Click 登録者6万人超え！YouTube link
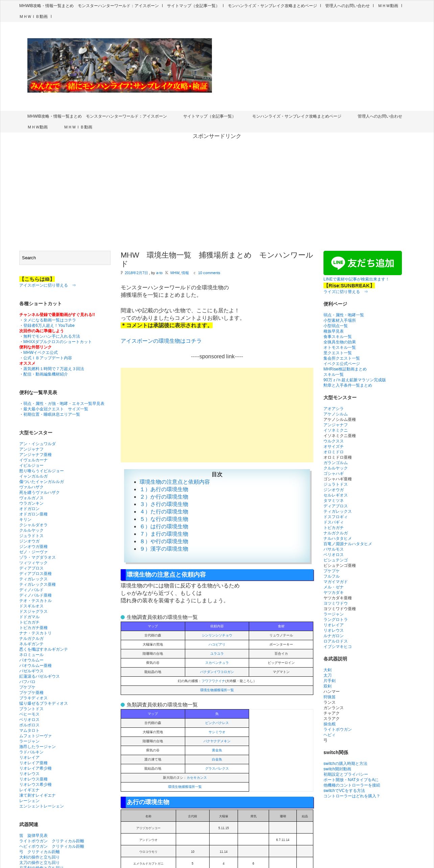The width and height of the screenshot is (434, 868). coord(49,325)
